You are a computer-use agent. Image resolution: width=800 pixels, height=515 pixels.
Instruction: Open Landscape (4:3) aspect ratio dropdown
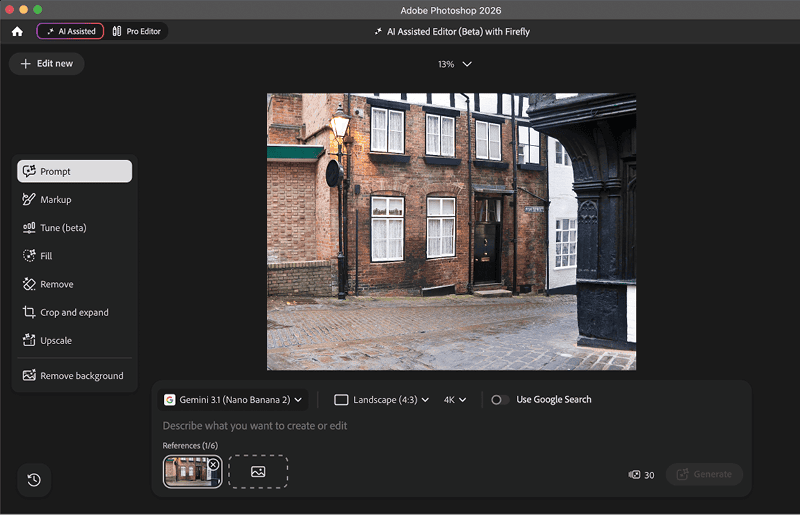[381, 400]
